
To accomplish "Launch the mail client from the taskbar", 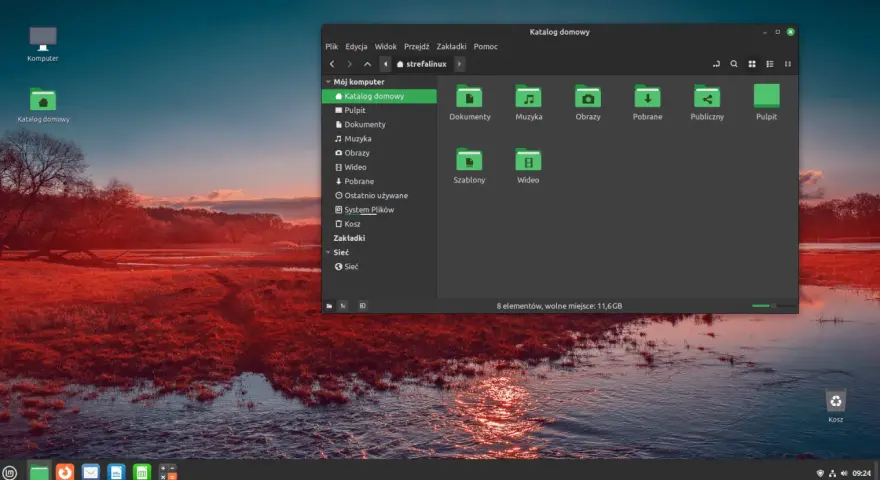I will tap(90, 472).
